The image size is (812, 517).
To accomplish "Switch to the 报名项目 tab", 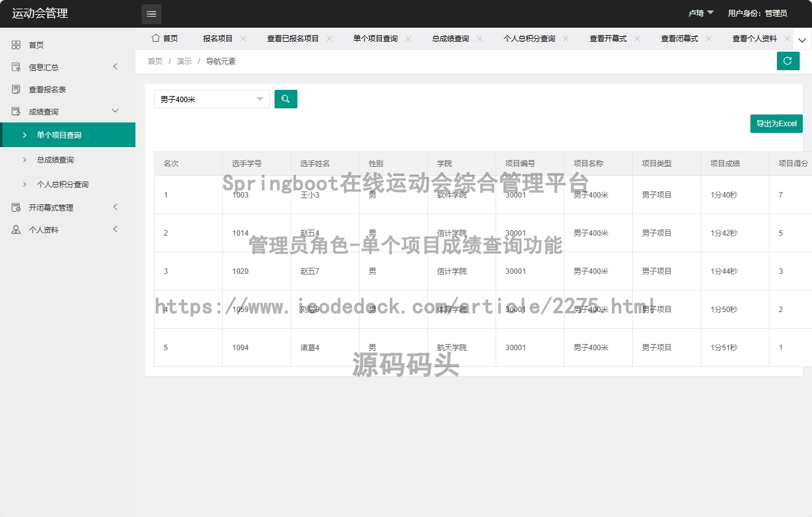I will click(x=218, y=38).
